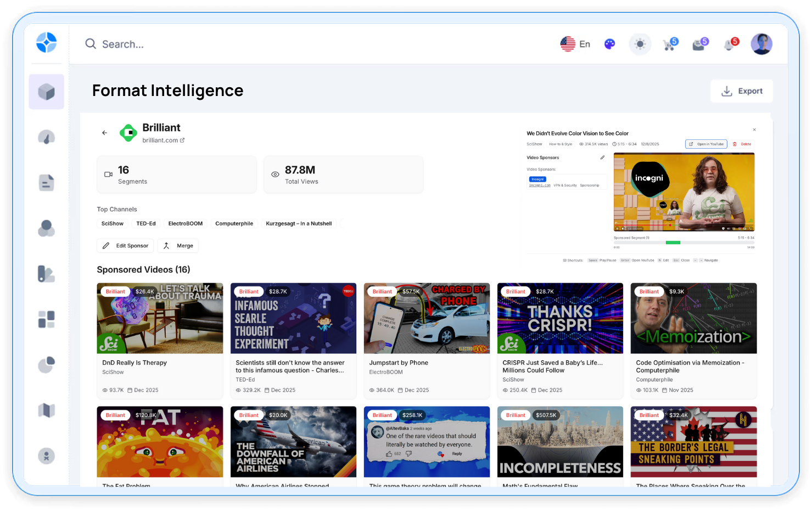Click the Sponsored Videos (16) heading

click(143, 269)
